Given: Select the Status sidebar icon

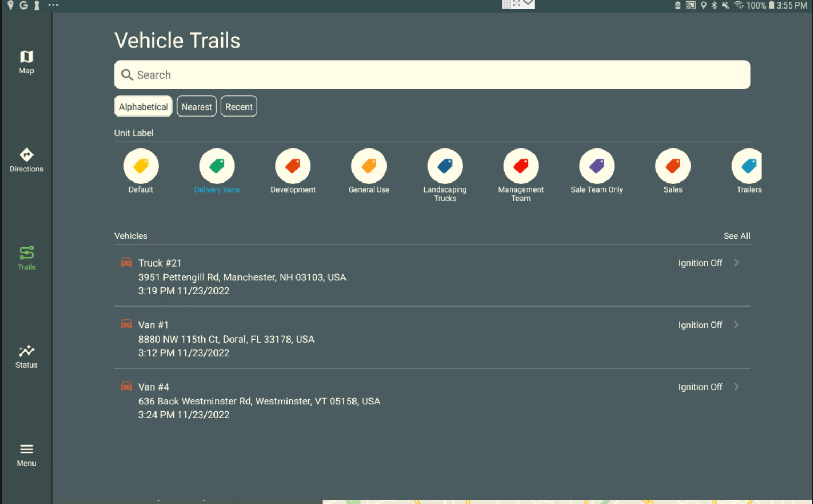Looking at the screenshot, I should (26, 354).
